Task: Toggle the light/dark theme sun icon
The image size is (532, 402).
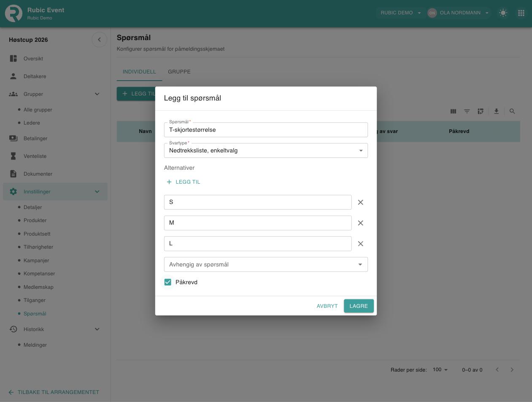Action: tap(503, 13)
